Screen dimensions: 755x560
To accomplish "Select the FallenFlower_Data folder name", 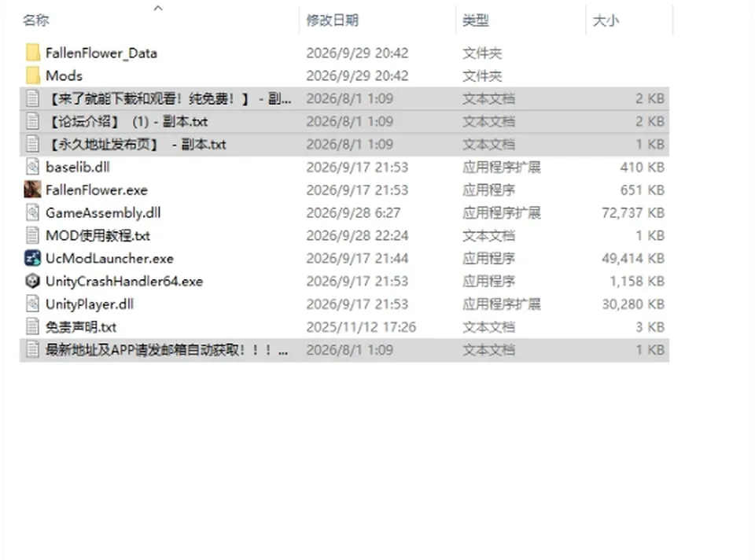I will click(x=101, y=53).
